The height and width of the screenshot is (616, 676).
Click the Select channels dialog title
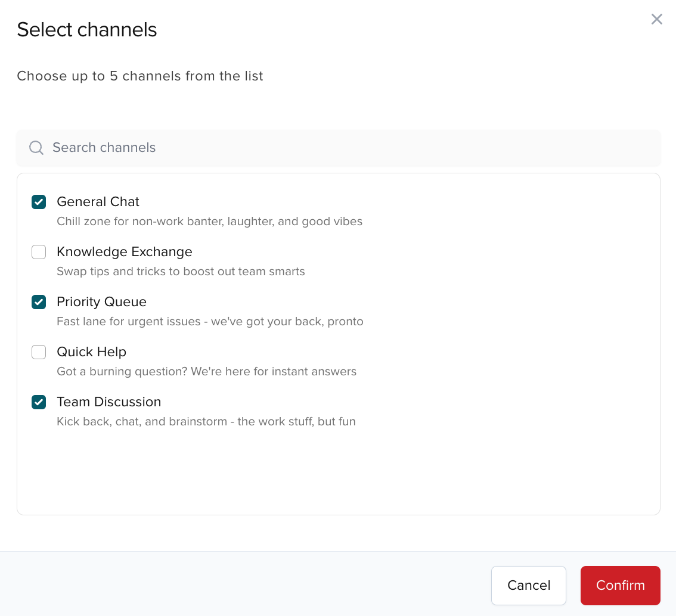click(x=86, y=29)
